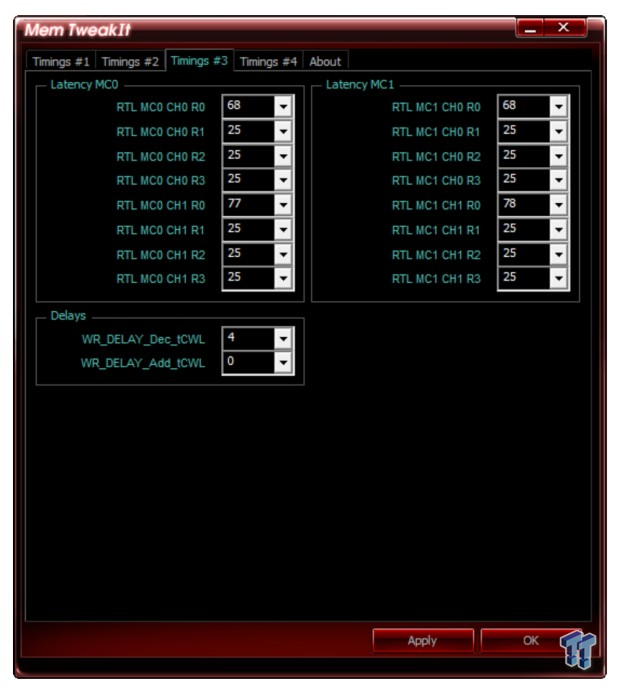Viewport: 620px width, 694px height.
Task: Click the Latency MC0 group title
Action: coord(84,85)
